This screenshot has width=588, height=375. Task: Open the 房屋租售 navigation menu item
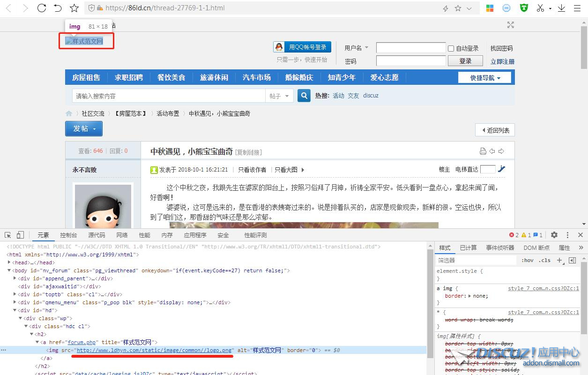[x=86, y=77]
